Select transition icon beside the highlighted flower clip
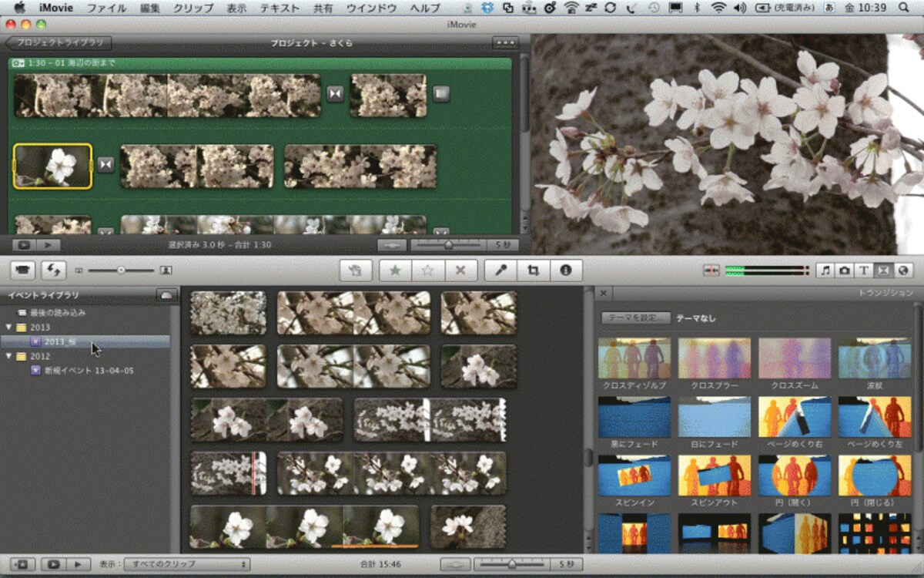 coord(105,165)
